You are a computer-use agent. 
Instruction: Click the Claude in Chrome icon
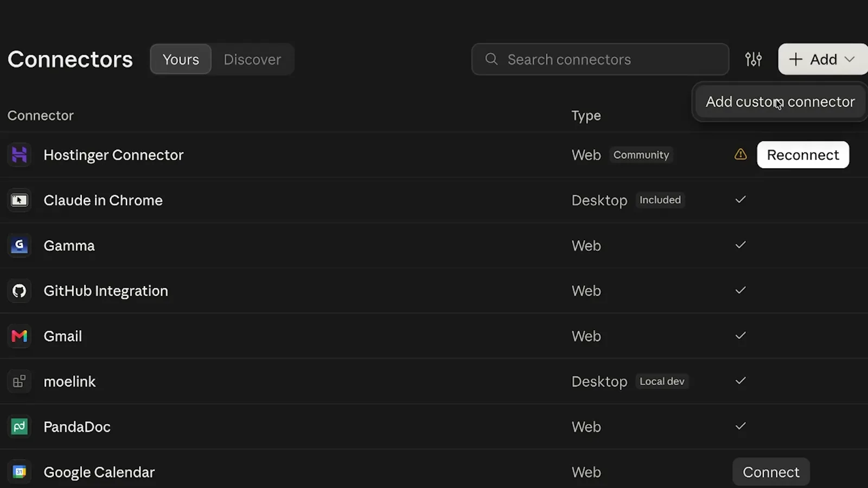click(x=19, y=200)
